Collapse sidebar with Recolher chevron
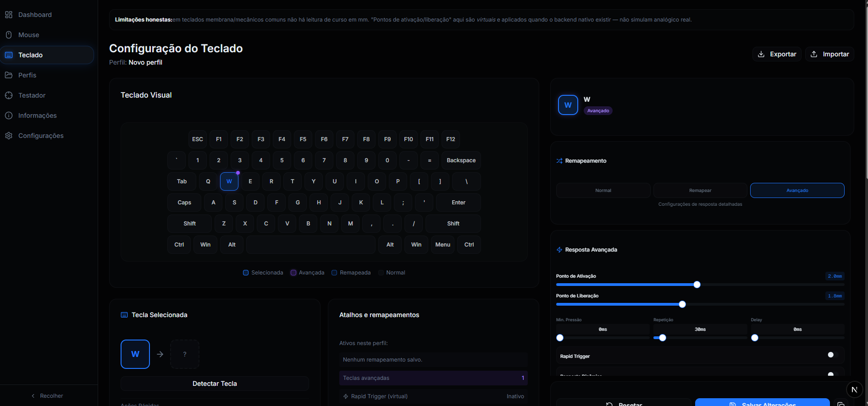This screenshot has height=406, width=868. point(33,396)
